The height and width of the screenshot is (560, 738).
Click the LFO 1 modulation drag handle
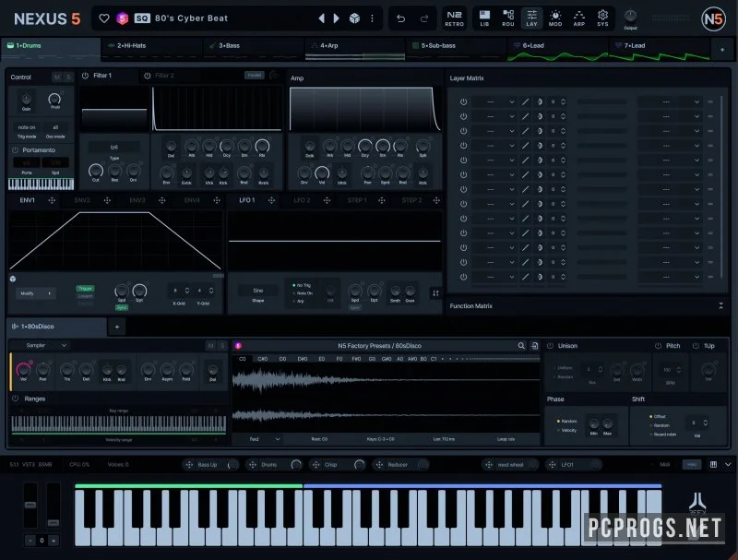[x=271, y=200]
